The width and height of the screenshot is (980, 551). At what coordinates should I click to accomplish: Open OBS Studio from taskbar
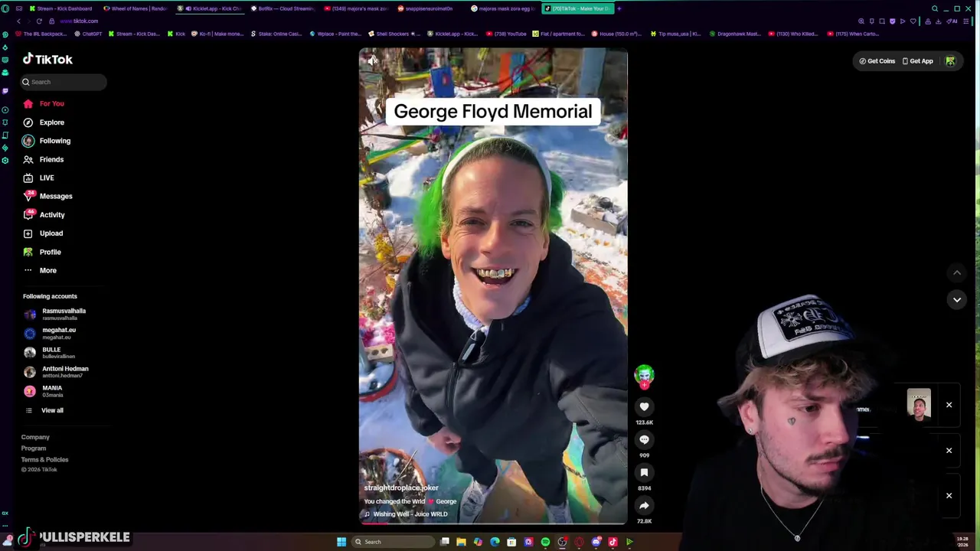(x=562, y=542)
